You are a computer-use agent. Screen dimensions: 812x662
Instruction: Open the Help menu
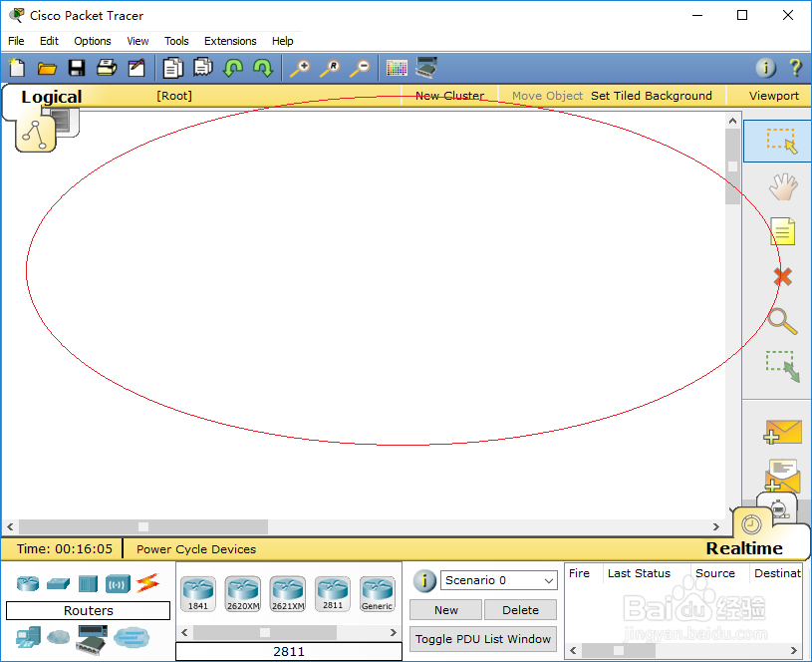(x=283, y=41)
